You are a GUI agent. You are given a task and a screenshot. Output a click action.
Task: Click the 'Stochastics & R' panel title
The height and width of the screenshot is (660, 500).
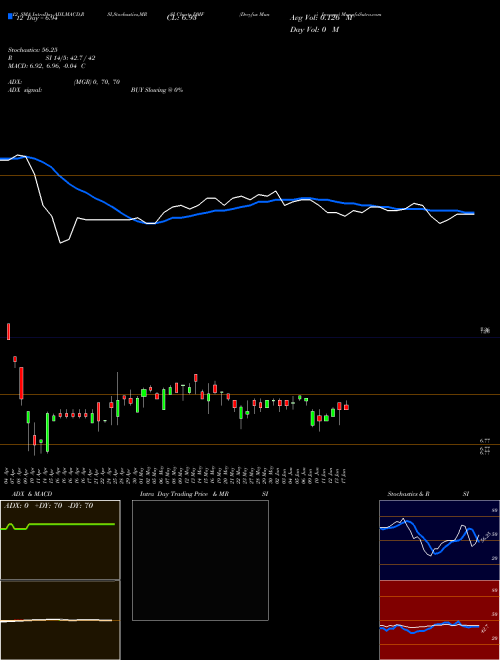409,494
